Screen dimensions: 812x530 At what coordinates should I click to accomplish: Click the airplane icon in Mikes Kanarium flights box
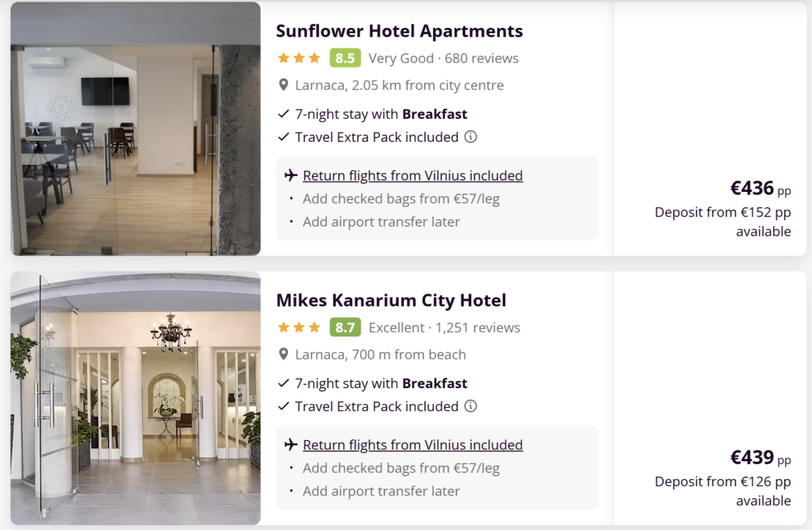pos(290,445)
